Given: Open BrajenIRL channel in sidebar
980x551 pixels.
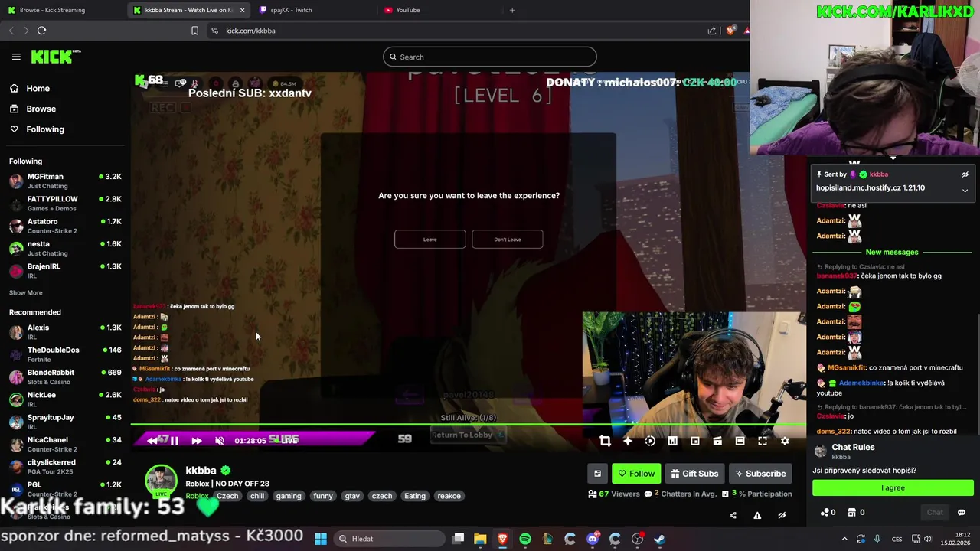Looking at the screenshot, I should tap(65, 270).
